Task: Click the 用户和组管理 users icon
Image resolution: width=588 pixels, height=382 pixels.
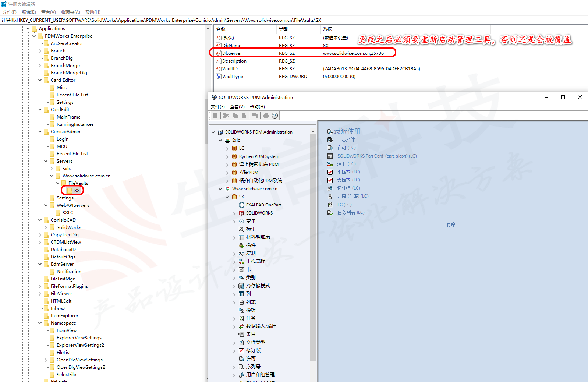Action: point(241,375)
